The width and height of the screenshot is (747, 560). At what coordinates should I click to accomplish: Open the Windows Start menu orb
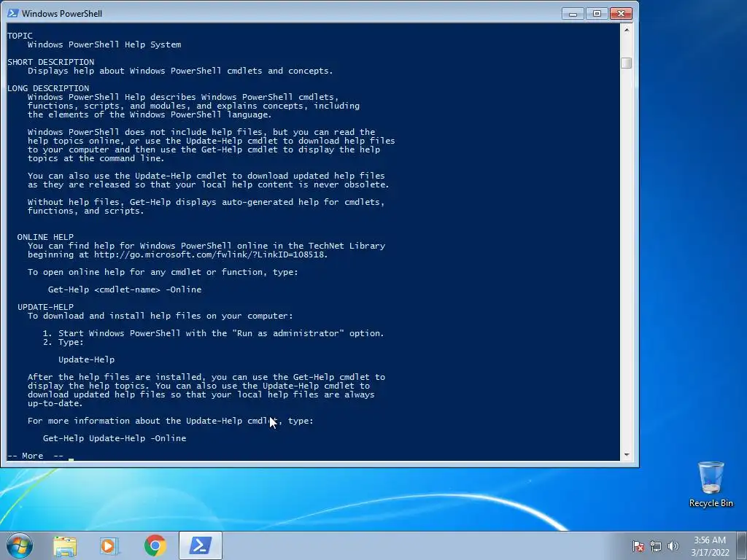point(20,545)
